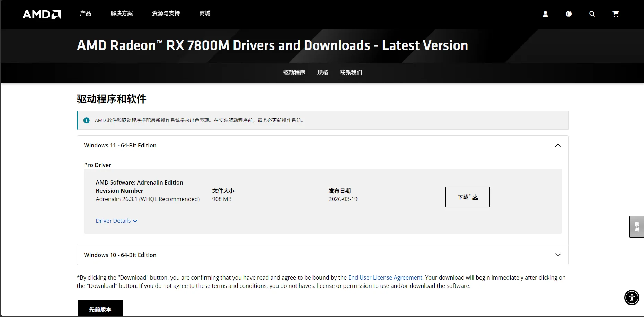644x317 pixels.
Task: Click the side feedback tab
Action: (637, 227)
